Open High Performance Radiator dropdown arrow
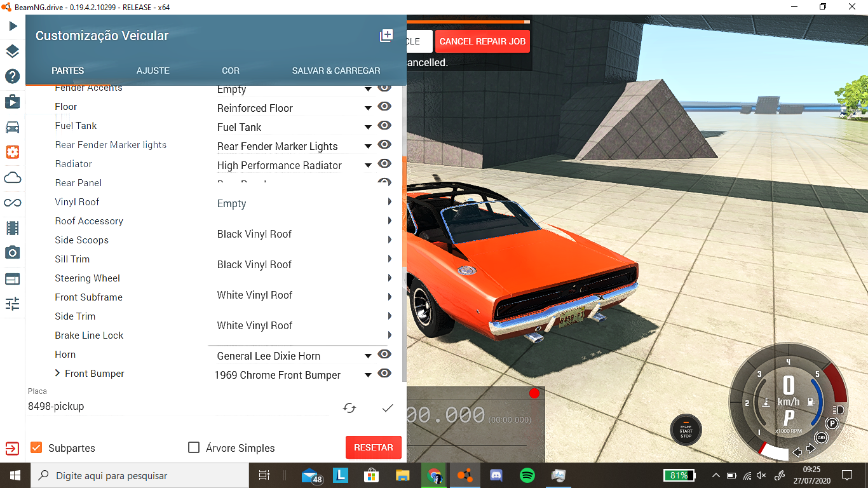 coord(368,166)
